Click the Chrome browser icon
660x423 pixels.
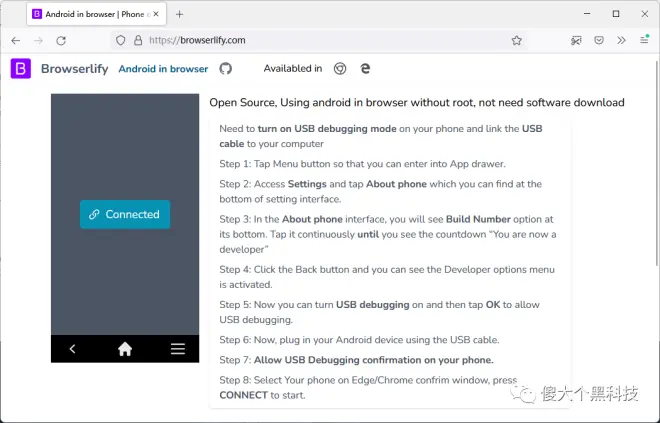(340, 69)
